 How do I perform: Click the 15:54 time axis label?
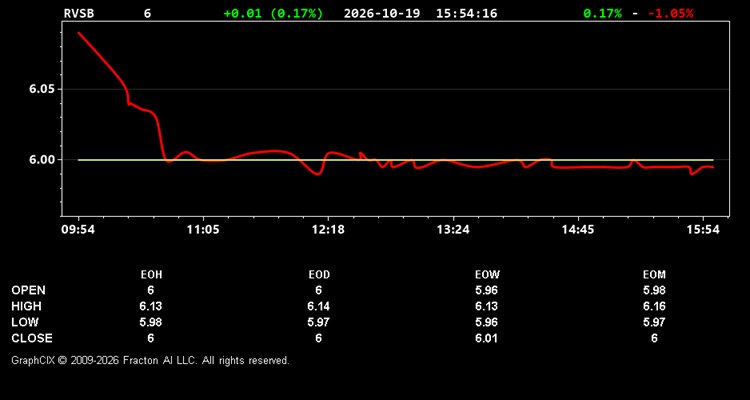coord(703,230)
